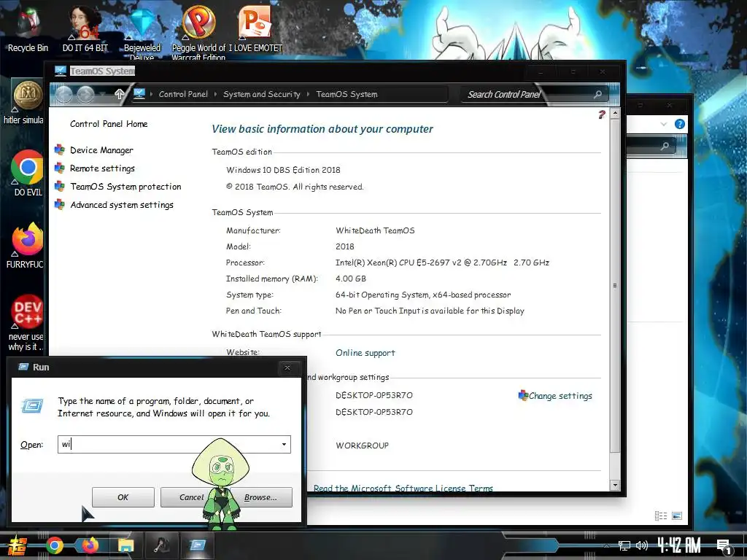Open Firefox from the taskbar
Viewport: 747px width, 560px height.
pos(90,545)
